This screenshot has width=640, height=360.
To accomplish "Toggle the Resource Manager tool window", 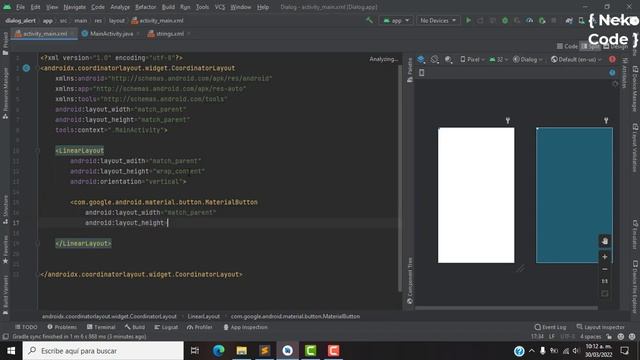I will pyautogui.click(x=5, y=93).
